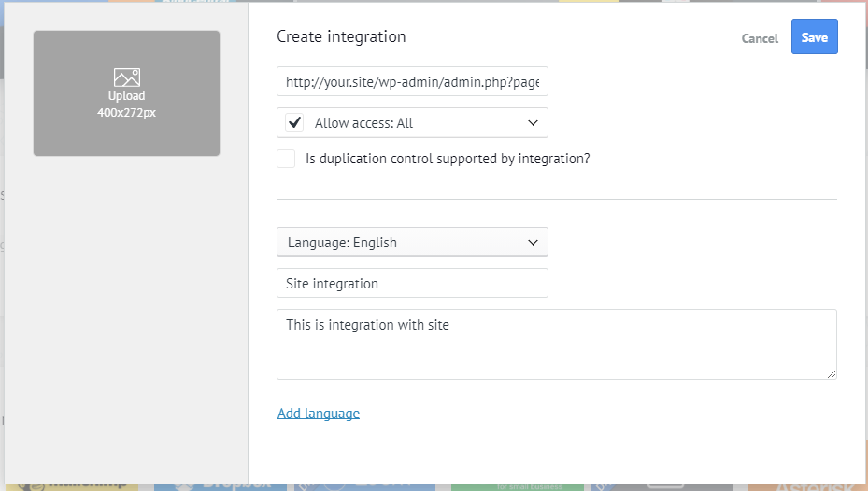Uncheck the Allow access checkbox

click(x=295, y=123)
